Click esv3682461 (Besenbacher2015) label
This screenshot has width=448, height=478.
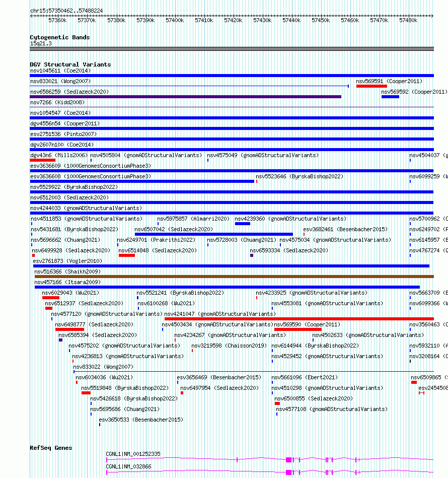[345, 229]
